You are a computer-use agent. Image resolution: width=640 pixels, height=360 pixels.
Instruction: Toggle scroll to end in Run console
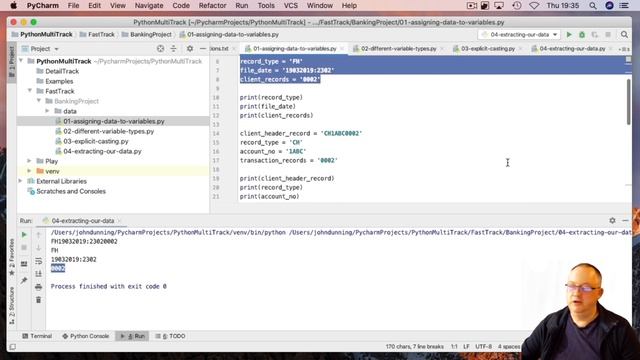coord(38,273)
